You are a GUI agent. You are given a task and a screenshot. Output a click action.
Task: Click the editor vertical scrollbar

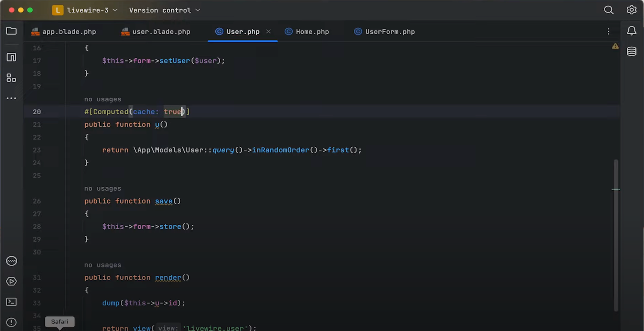(616, 235)
